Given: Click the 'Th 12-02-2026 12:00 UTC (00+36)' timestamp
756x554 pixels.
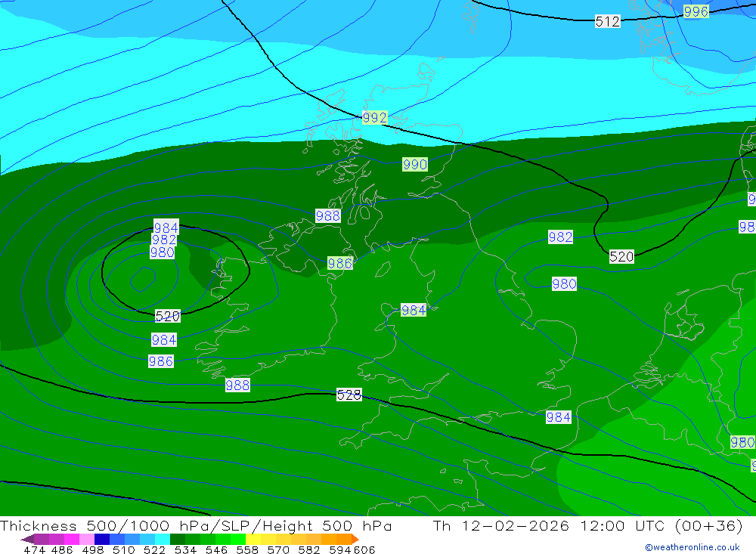Looking at the screenshot, I should [587, 525].
